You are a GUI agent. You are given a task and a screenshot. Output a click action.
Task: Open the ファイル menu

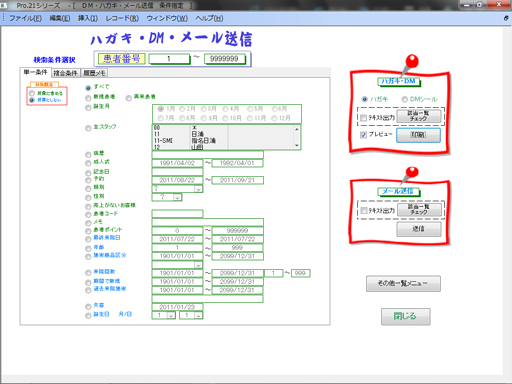[25, 18]
